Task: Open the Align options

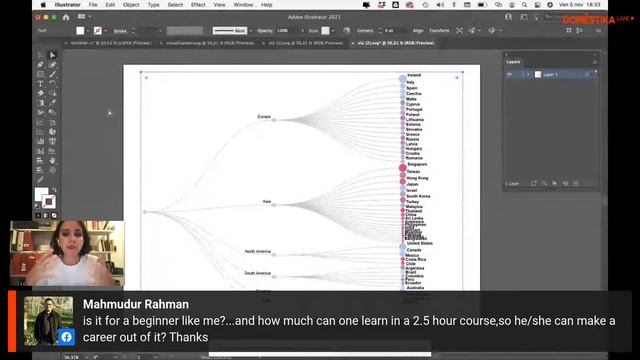Action: coord(418,31)
